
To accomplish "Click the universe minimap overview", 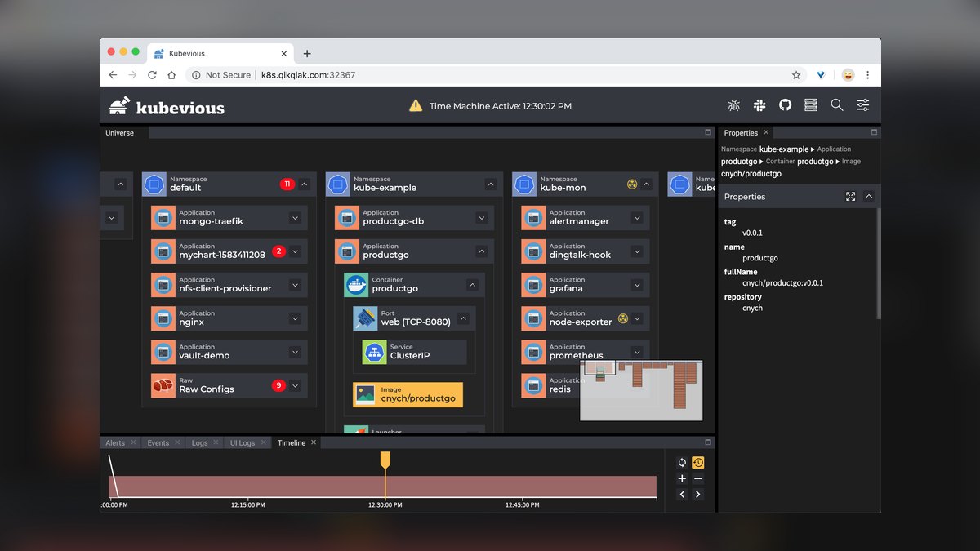I will (641, 390).
